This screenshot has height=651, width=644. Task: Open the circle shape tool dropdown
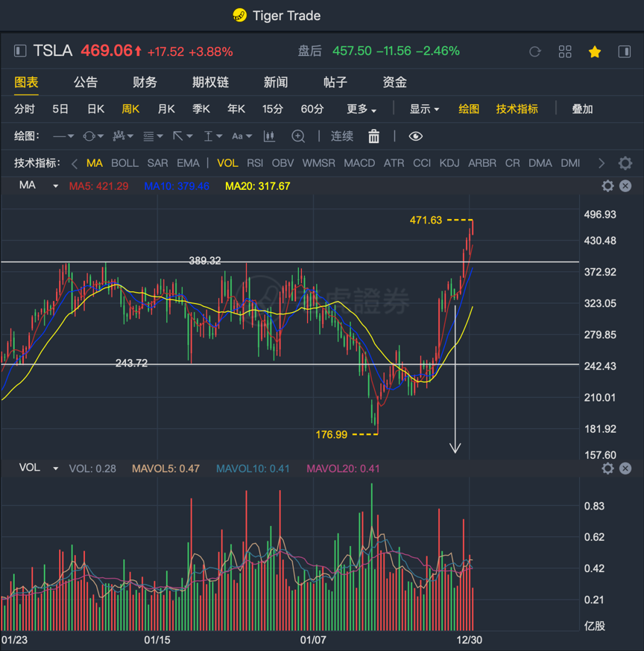(93, 136)
